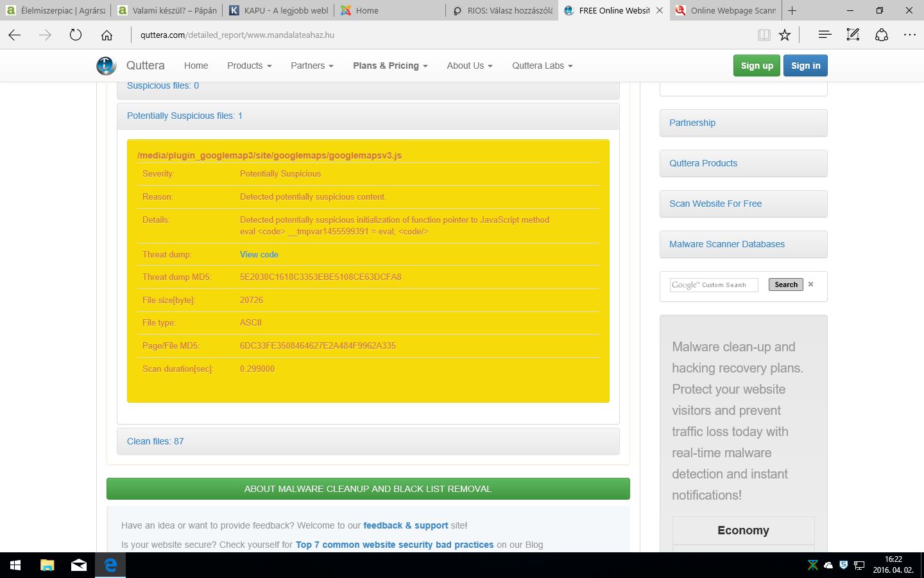
Task: Focus the Google Custom Search field
Action: (714, 285)
